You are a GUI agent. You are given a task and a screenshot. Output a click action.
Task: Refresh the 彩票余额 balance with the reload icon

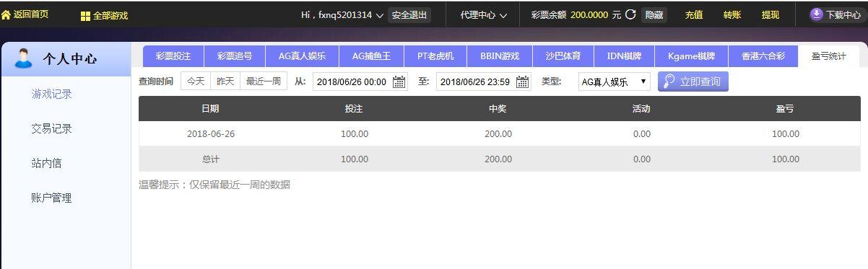pyautogui.click(x=630, y=14)
